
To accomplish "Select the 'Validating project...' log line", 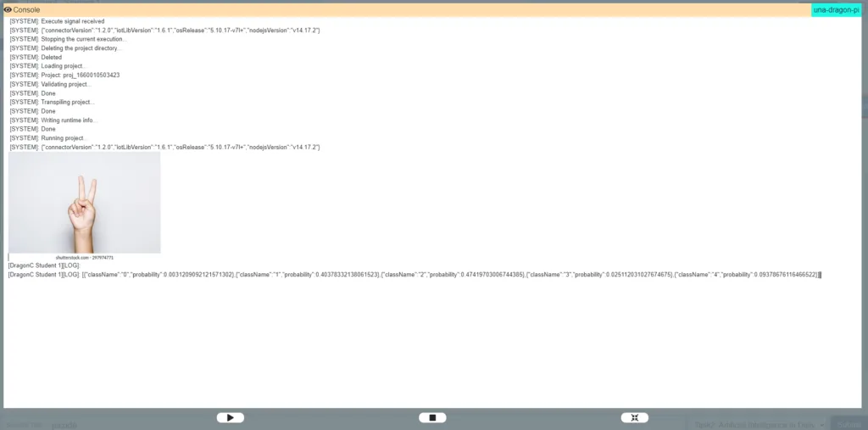I will pos(50,84).
